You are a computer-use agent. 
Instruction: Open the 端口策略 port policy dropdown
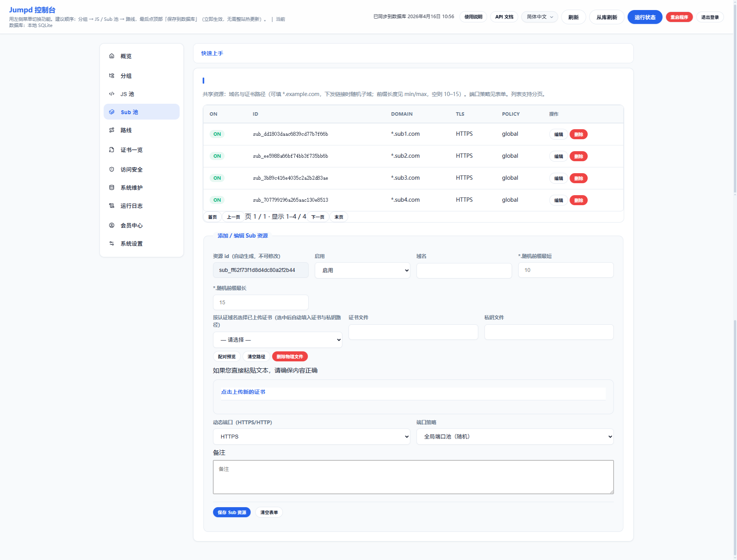point(514,437)
